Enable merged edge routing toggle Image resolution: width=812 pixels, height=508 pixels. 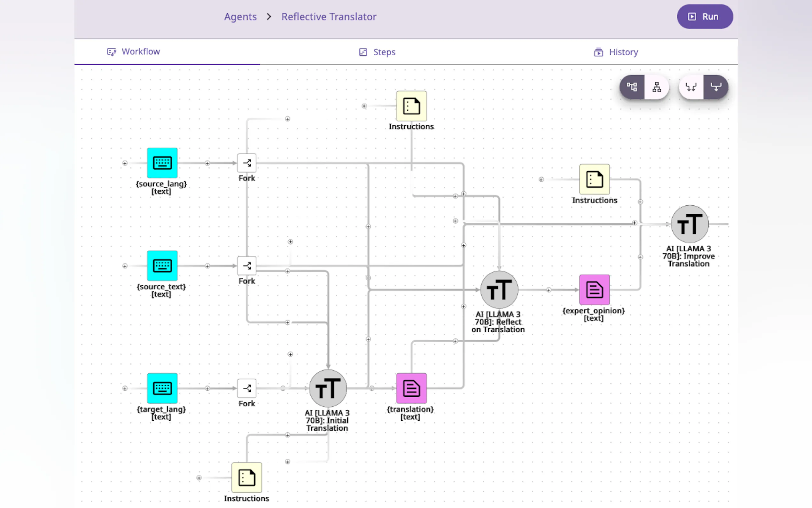point(716,87)
